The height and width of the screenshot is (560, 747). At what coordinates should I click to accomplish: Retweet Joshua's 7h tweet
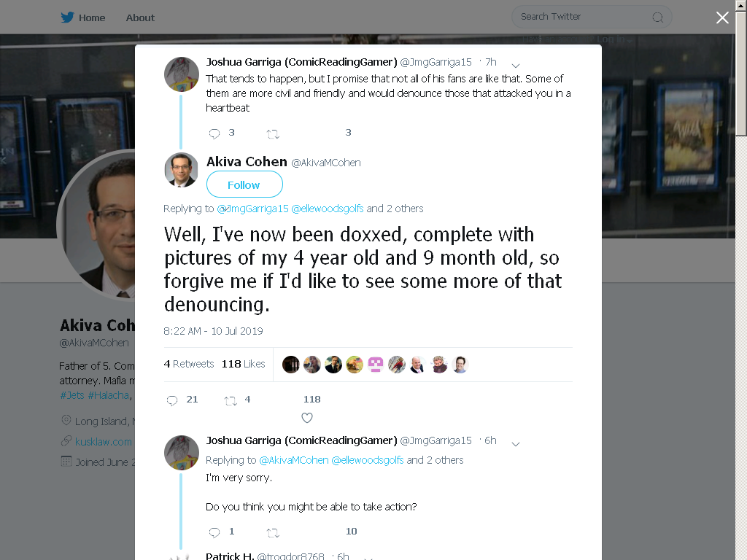coord(273,134)
